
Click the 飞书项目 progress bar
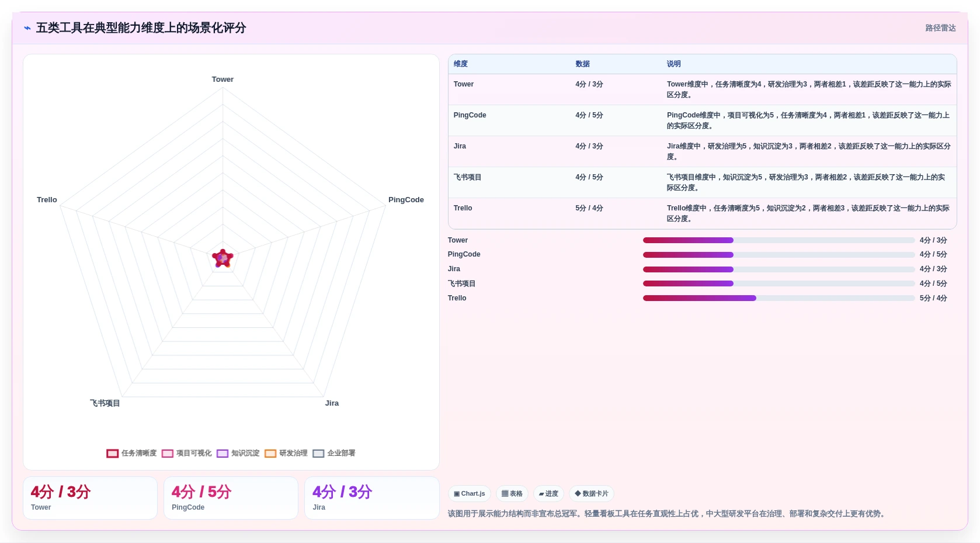pyautogui.click(x=779, y=283)
